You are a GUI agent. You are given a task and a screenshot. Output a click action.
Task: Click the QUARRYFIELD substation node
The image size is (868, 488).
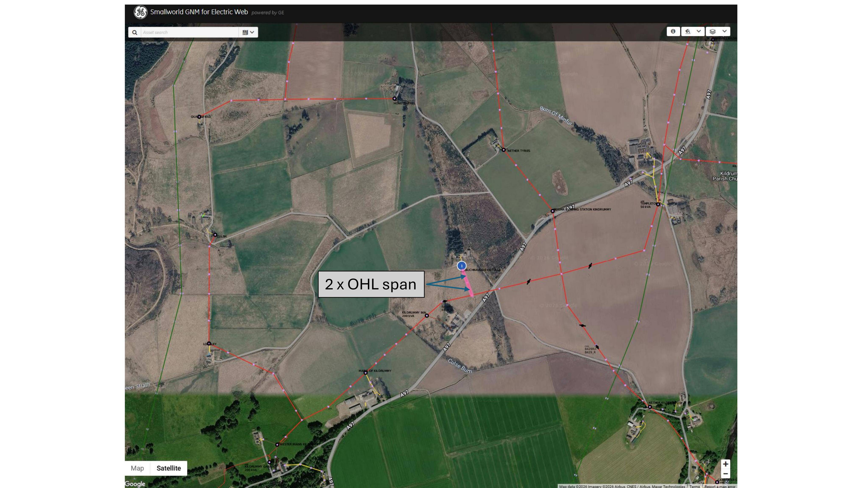199,117
